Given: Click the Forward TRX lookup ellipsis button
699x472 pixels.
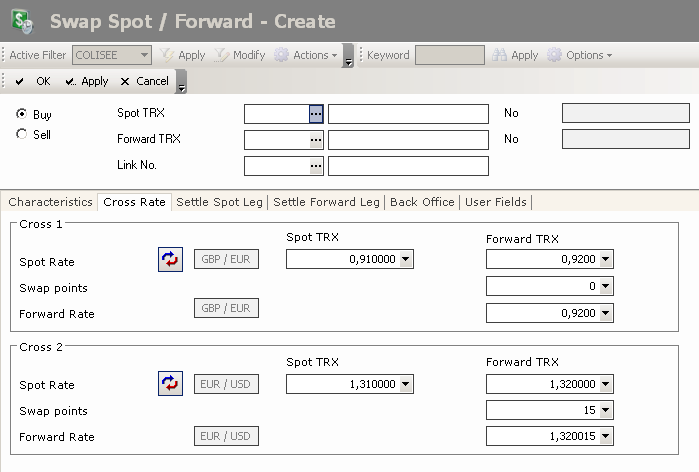Looking at the screenshot, I should tap(316, 140).
